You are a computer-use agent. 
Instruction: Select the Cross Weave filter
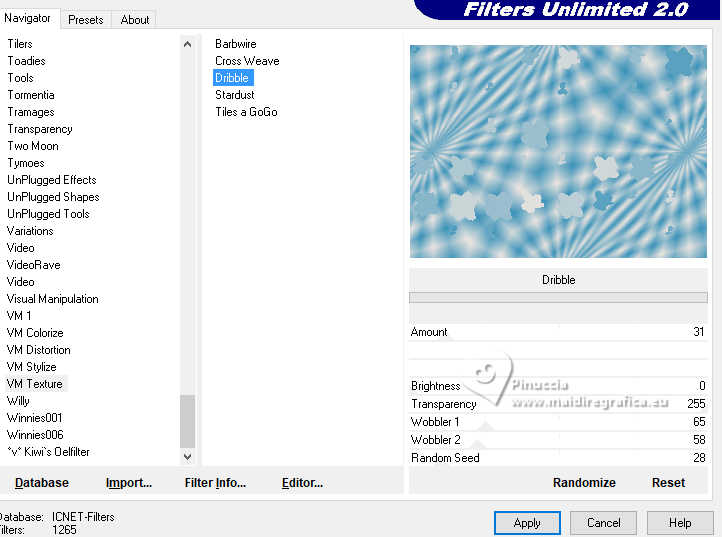pyautogui.click(x=247, y=61)
